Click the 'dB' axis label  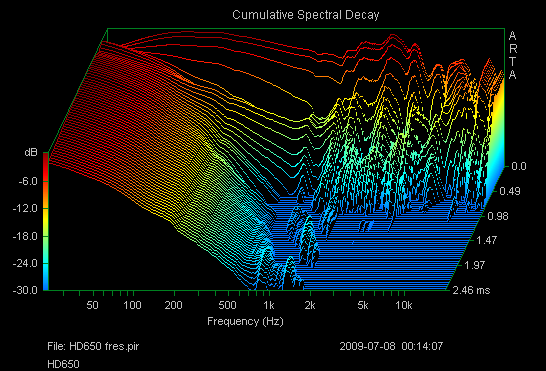31,152
